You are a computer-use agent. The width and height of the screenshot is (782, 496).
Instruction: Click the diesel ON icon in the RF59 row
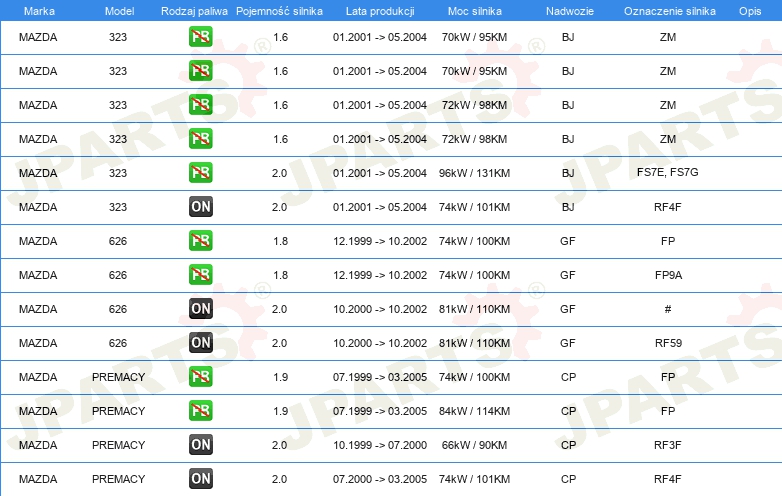click(200, 342)
